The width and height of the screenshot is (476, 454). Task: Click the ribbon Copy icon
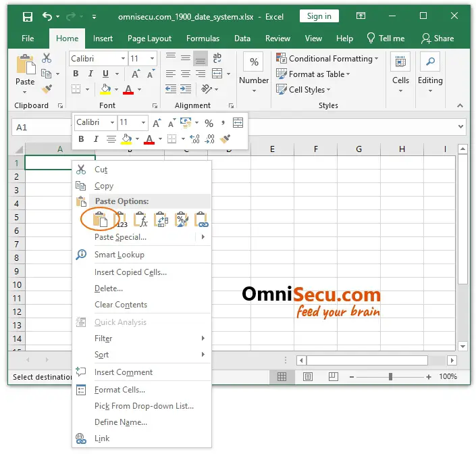[x=47, y=74]
